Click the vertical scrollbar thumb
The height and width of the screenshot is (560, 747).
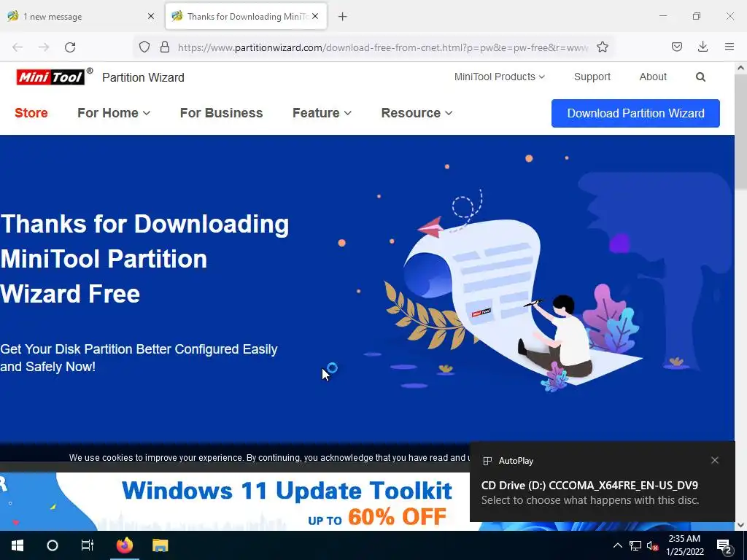coord(740,131)
